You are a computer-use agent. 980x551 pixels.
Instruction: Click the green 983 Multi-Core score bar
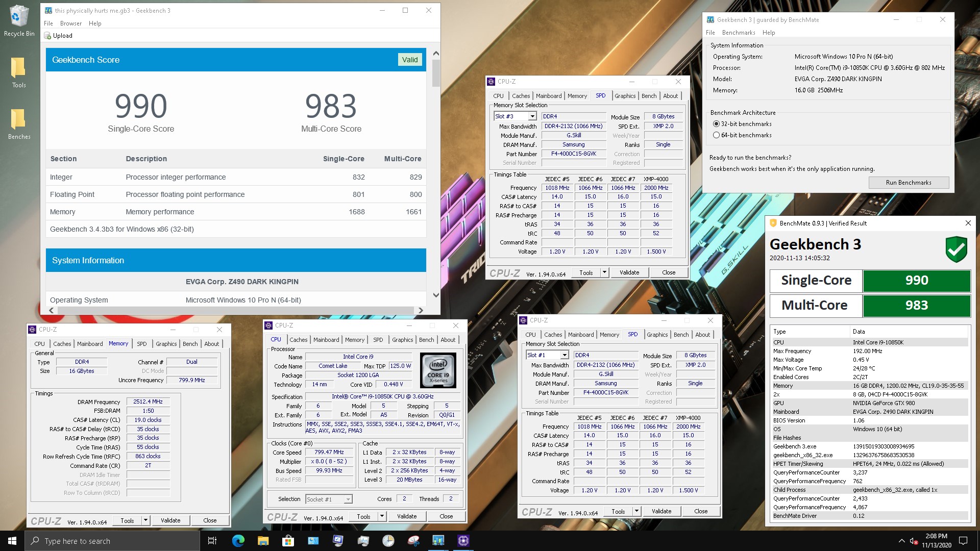(x=917, y=306)
